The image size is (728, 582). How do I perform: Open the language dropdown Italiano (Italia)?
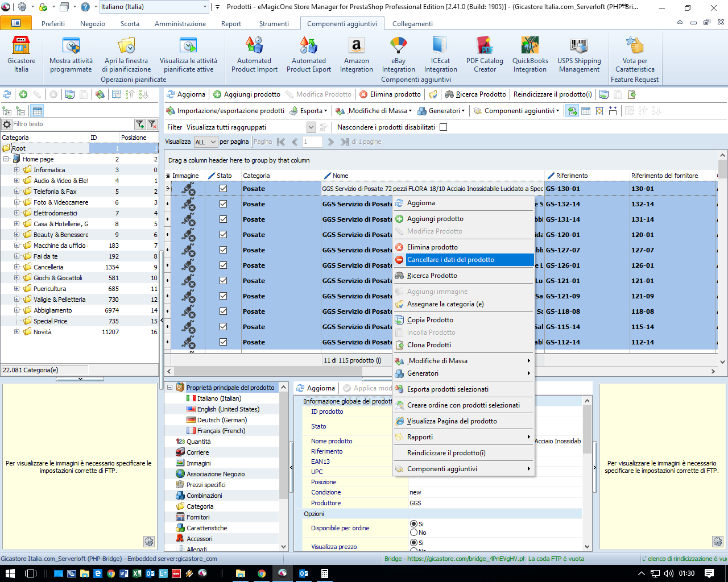(x=154, y=7)
